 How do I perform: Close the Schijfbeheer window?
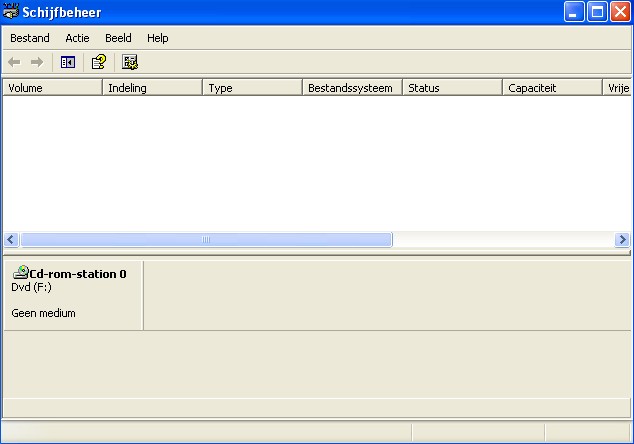tap(620, 12)
